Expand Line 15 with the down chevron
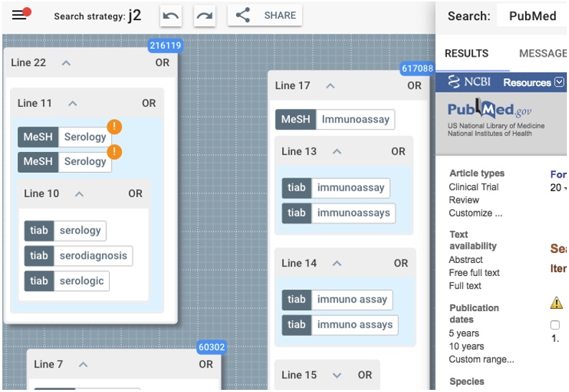The height and width of the screenshot is (392, 569). [337, 375]
